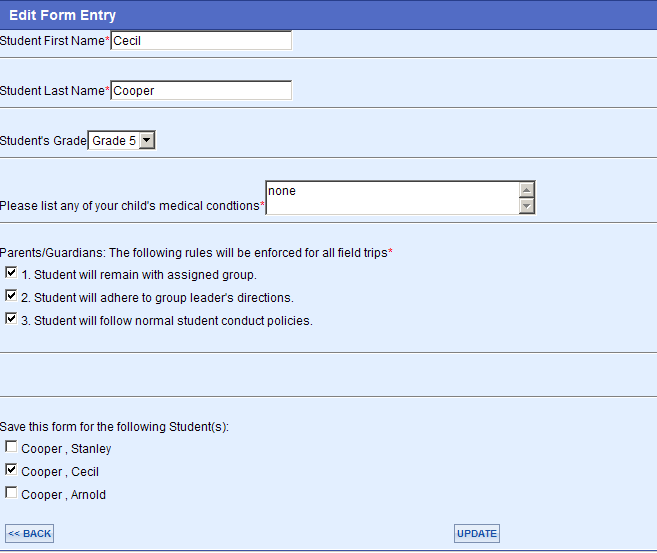Check the Cooper, Stanley checkbox

click(x=11, y=447)
